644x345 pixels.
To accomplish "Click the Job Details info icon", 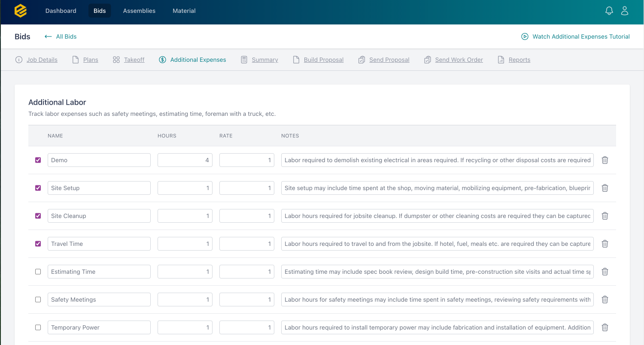I will pyautogui.click(x=19, y=60).
